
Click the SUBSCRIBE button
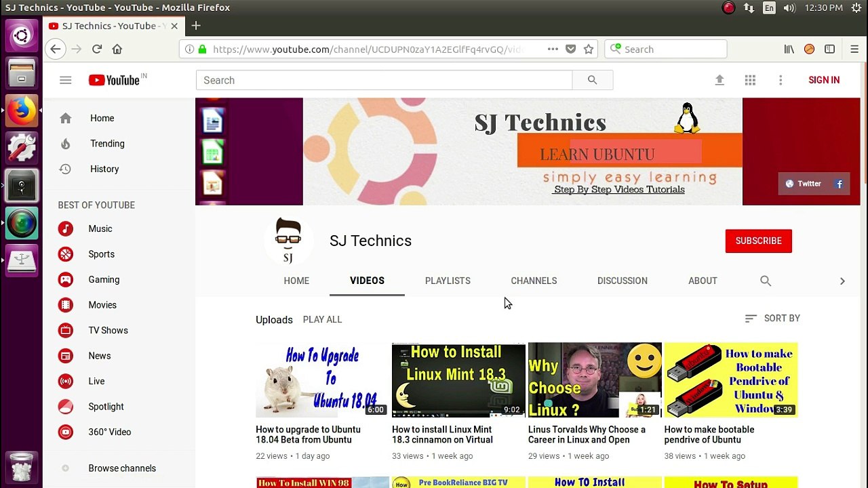758,241
